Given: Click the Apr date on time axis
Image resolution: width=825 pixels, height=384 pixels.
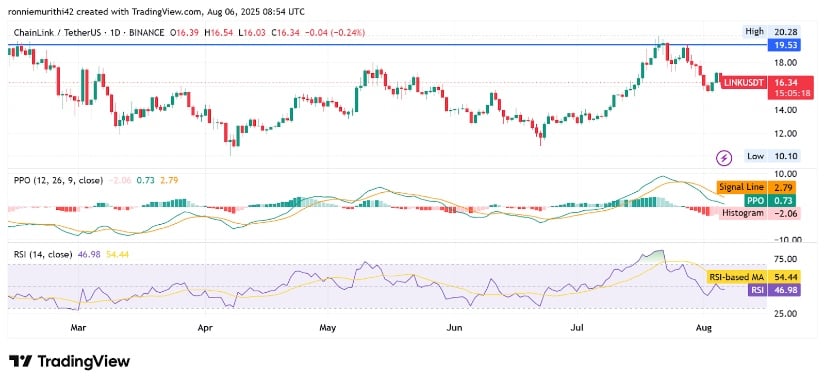Looking at the screenshot, I should pos(204,328).
